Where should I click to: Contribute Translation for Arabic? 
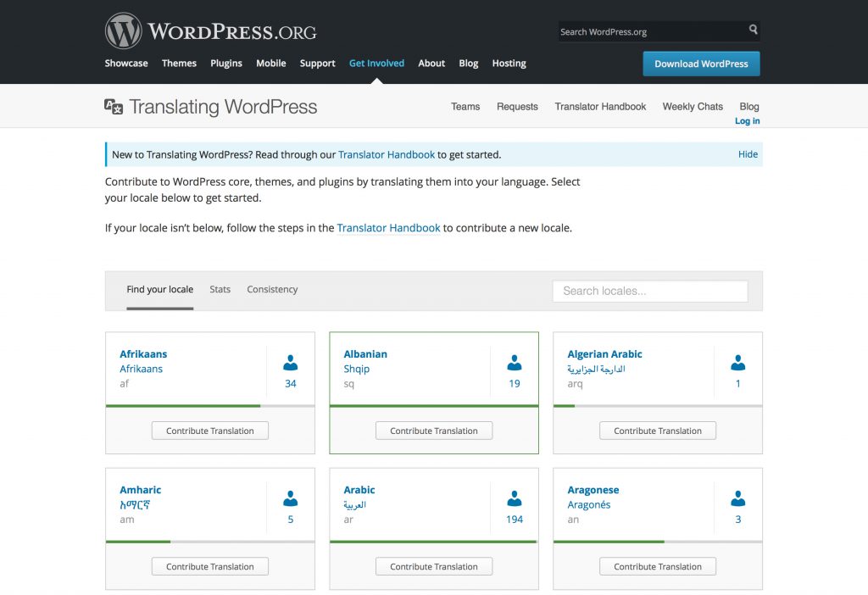coord(433,566)
